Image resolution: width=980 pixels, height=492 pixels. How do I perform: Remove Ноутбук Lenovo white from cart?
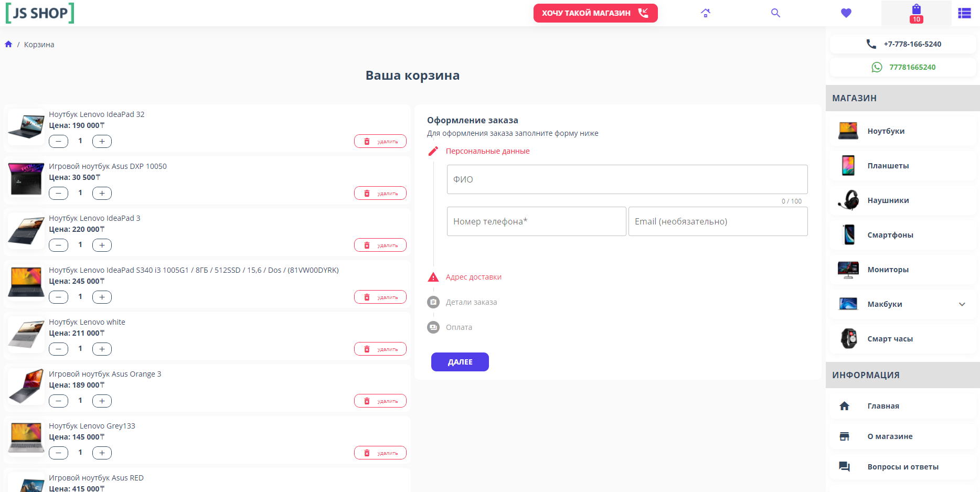click(380, 349)
